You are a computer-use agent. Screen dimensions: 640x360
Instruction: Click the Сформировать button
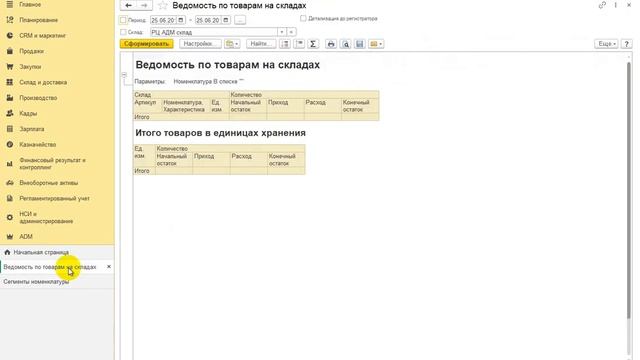coord(147,44)
